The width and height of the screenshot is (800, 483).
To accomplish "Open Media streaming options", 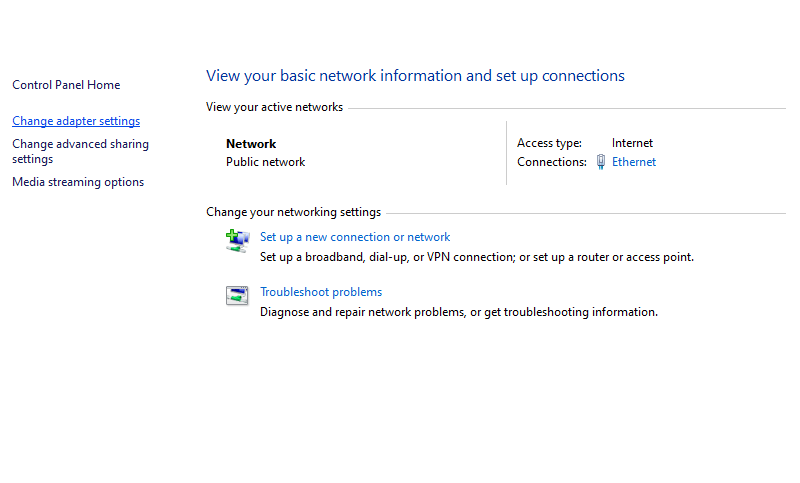I will click(x=78, y=182).
